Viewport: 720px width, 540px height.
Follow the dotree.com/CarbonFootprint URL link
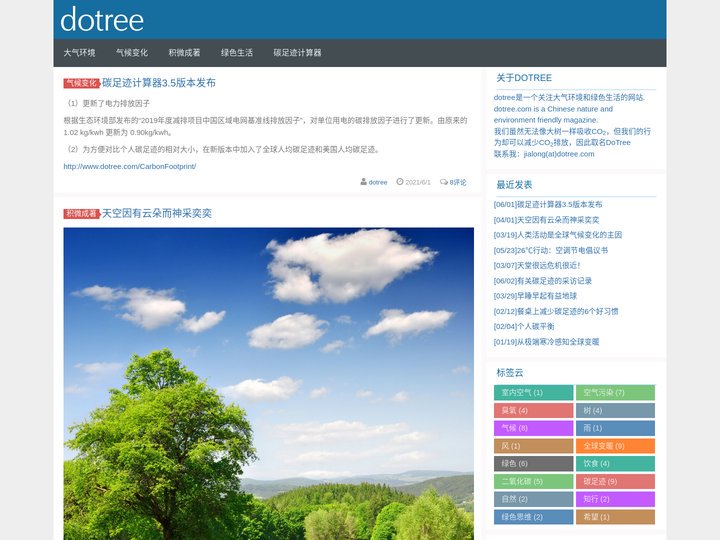tap(129, 166)
